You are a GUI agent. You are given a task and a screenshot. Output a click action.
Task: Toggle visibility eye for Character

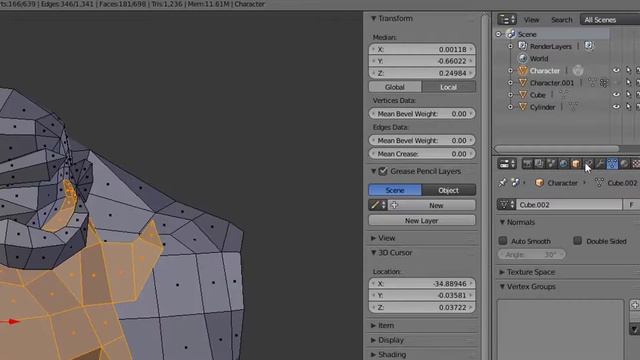616,70
